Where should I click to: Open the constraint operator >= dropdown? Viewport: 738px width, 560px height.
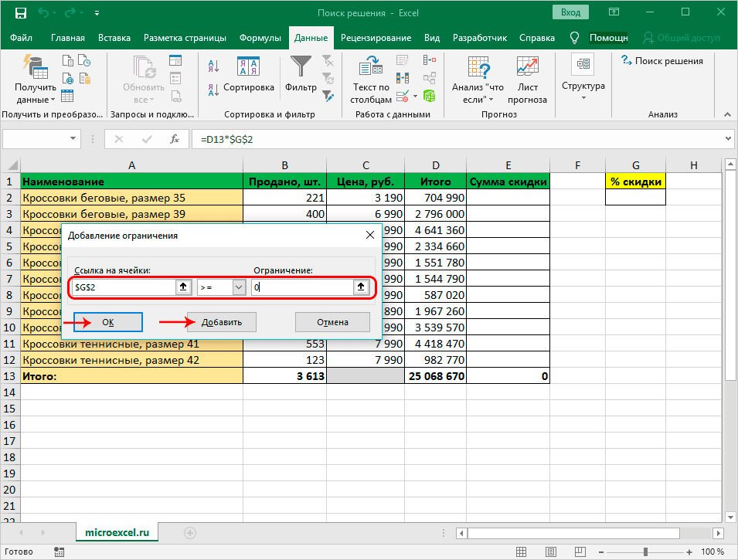[x=239, y=287]
